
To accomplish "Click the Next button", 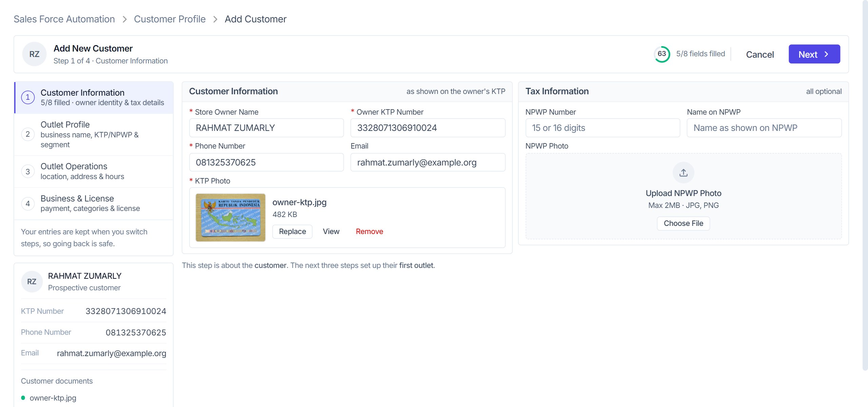I will point(814,54).
